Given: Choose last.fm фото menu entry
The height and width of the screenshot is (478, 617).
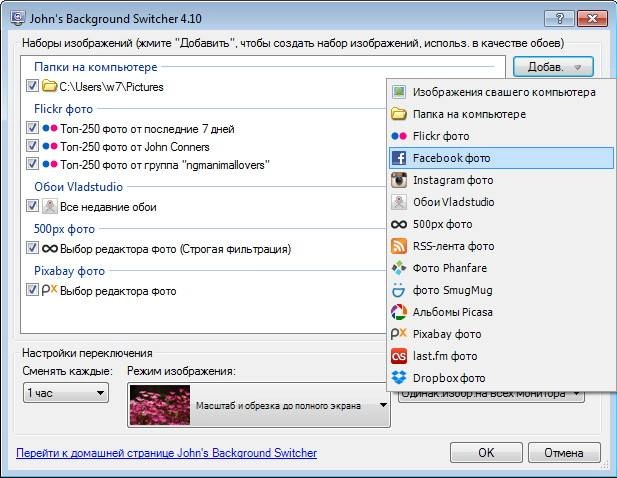Looking at the screenshot, I should pyautogui.click(x=501, y=356).
